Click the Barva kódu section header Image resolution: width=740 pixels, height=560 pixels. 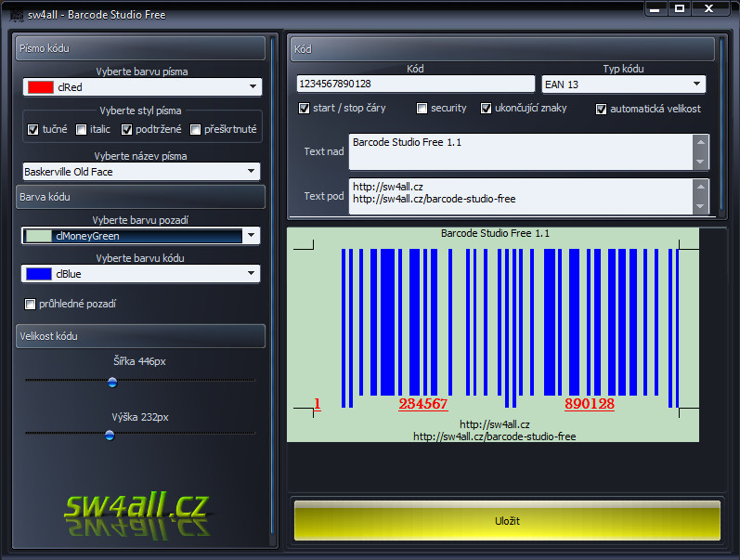tap(140, 197)
